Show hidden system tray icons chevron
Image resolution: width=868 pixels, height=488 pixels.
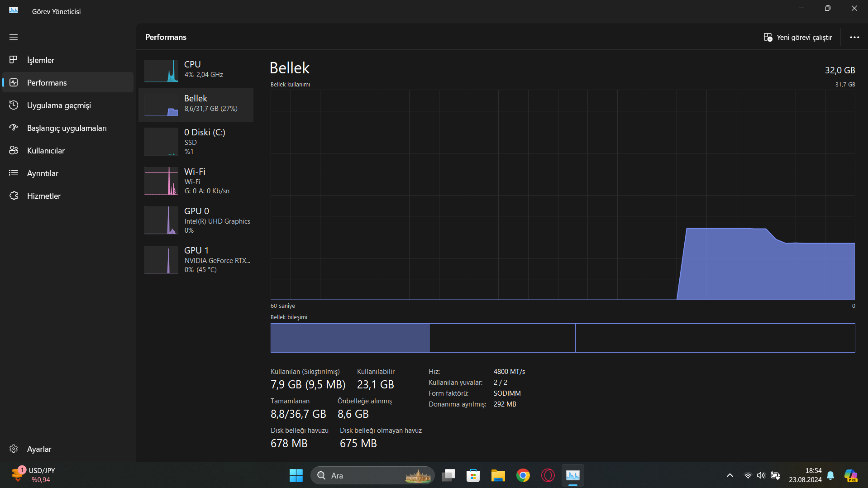coord(730,475)
